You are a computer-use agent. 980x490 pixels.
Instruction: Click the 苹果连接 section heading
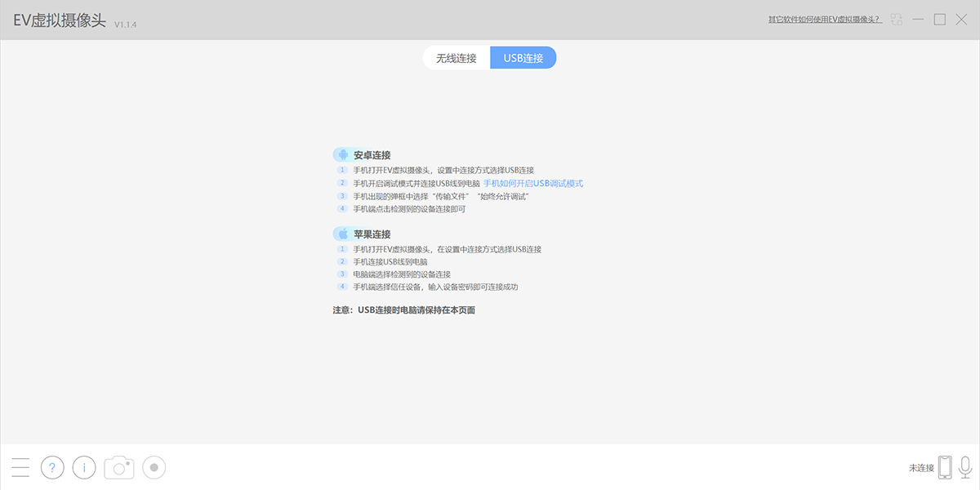click(372, 234)
